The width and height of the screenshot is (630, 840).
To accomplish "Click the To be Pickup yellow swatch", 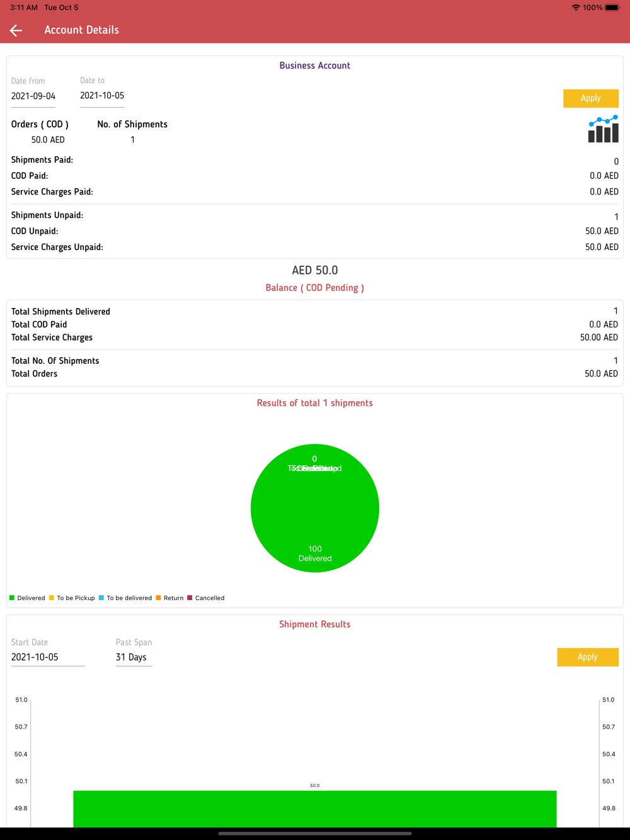I will 52,598.
